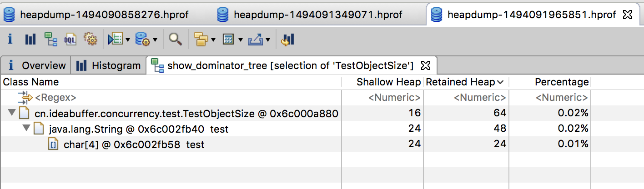This screenshot has width=644, height=189.
Task: Collapse the java.lang.String tree node
Action: 26,129
